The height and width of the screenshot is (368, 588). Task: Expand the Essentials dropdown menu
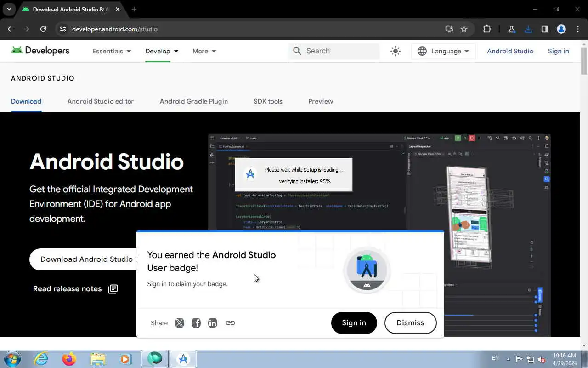(x=112, y=51)
